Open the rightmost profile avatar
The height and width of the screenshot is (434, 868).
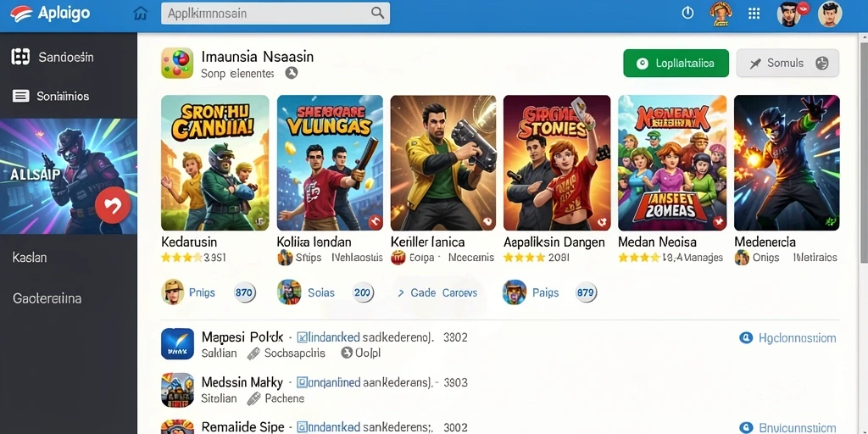point(829,14)
